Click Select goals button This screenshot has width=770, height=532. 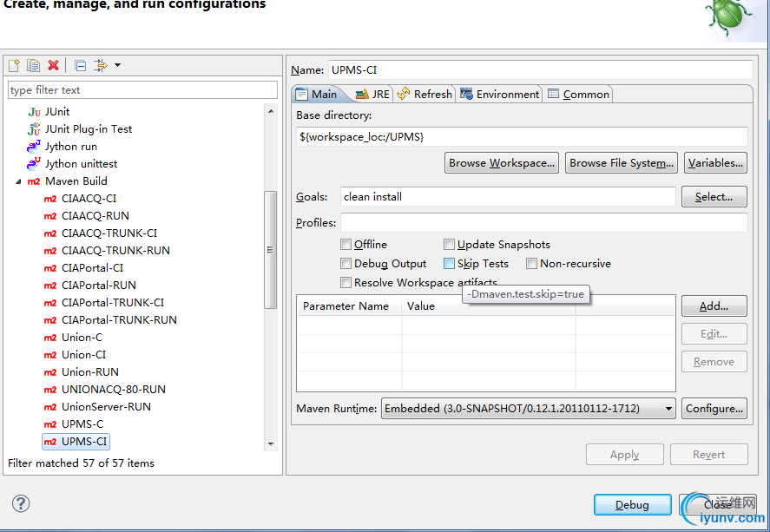(x=714, y=197)
